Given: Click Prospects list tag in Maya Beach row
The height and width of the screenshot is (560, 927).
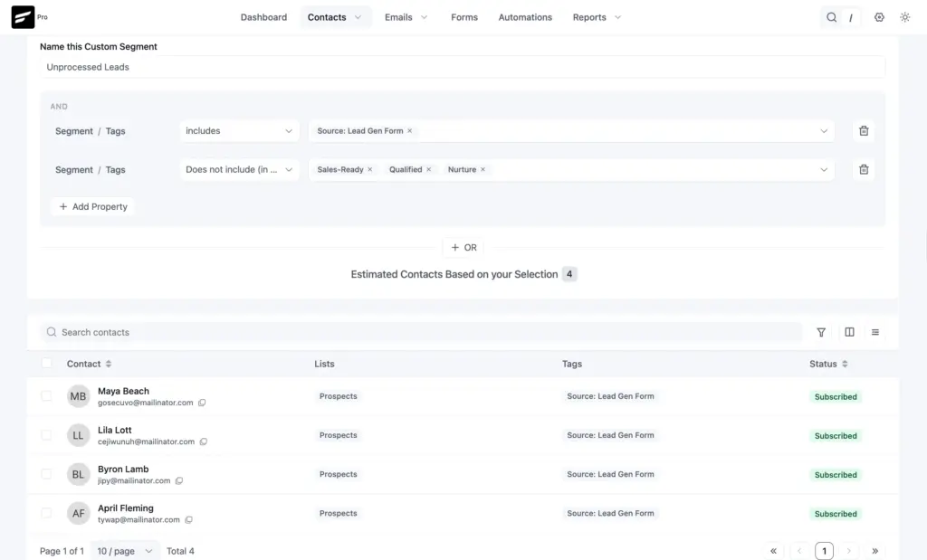Looking at the screenshot, I should point(339,396).
